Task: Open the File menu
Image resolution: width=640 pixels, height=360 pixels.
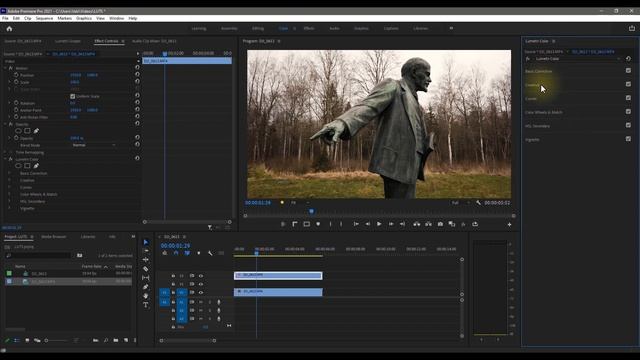Action: pos(5,18)
